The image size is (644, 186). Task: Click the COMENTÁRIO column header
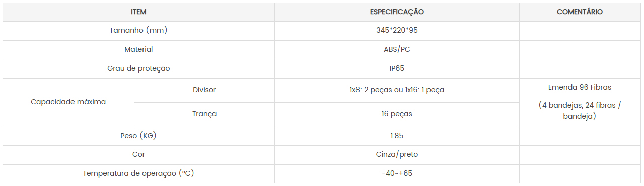580,12
